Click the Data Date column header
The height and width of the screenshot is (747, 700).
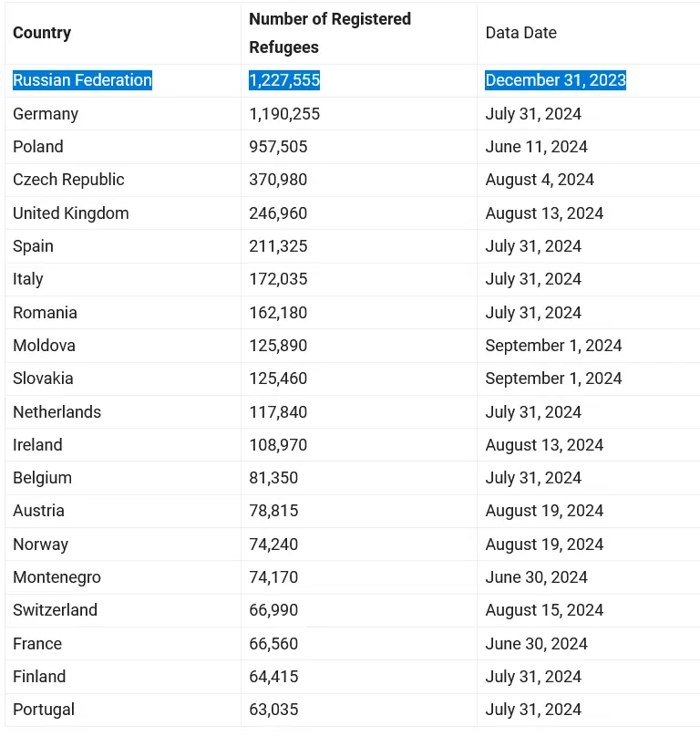[520, 33]
